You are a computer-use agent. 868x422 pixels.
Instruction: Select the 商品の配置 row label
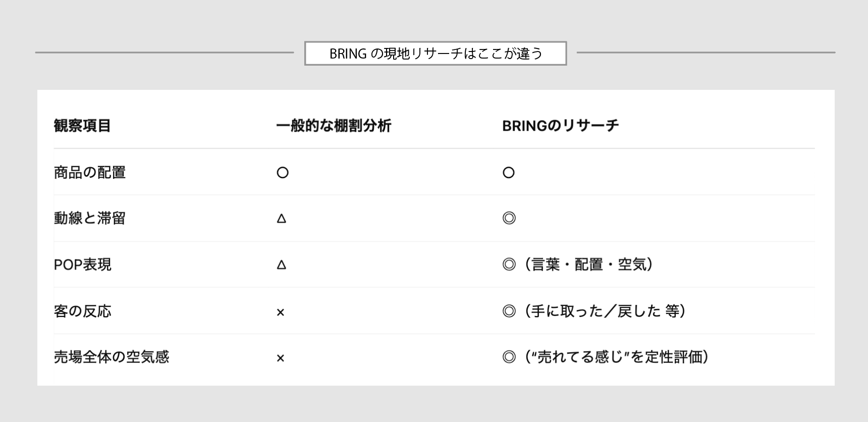(x=90, y=173)
